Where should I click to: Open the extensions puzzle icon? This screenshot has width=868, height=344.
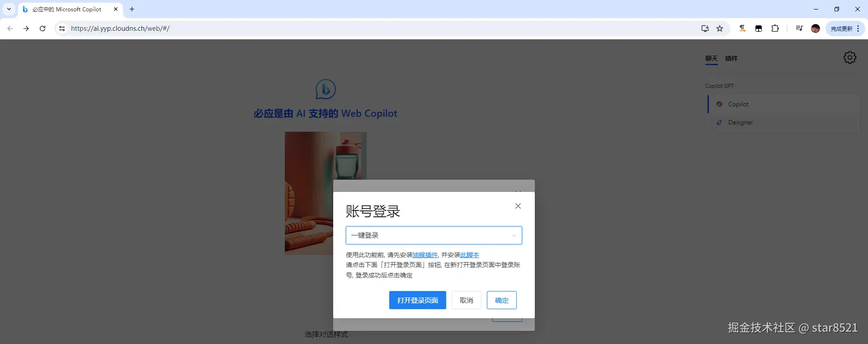[775, 29]
